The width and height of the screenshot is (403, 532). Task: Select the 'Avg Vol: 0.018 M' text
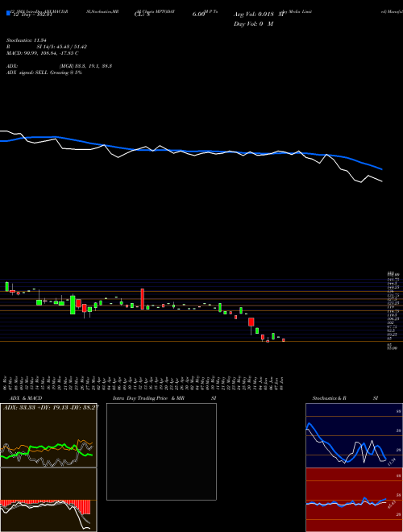(259, 15)
